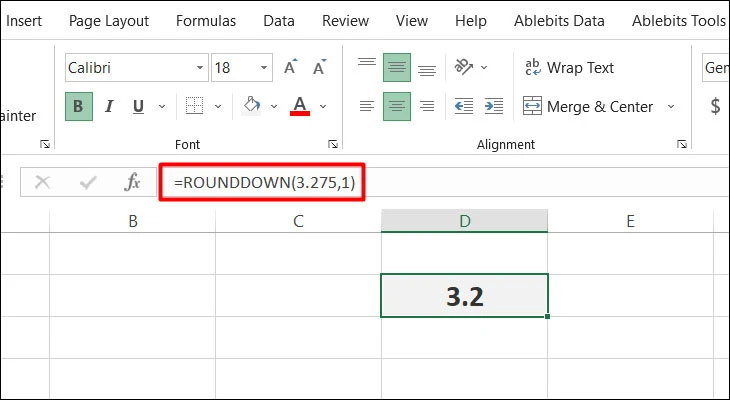
Task: Select column B header
Action: (x=133, y=221)
